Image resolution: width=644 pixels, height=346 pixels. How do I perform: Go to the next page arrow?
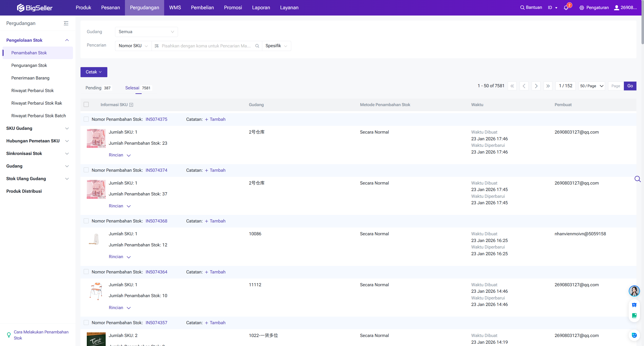(536, 86)
